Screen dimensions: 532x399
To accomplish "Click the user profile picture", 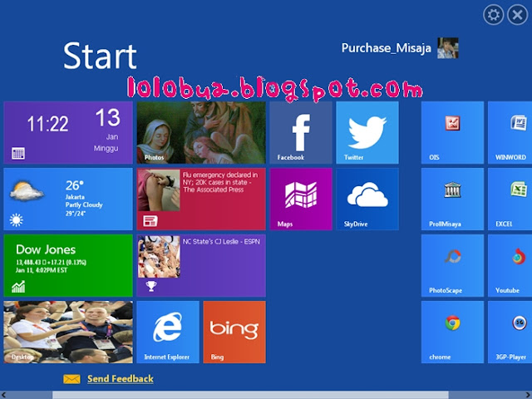I will (x=447, y=48).
